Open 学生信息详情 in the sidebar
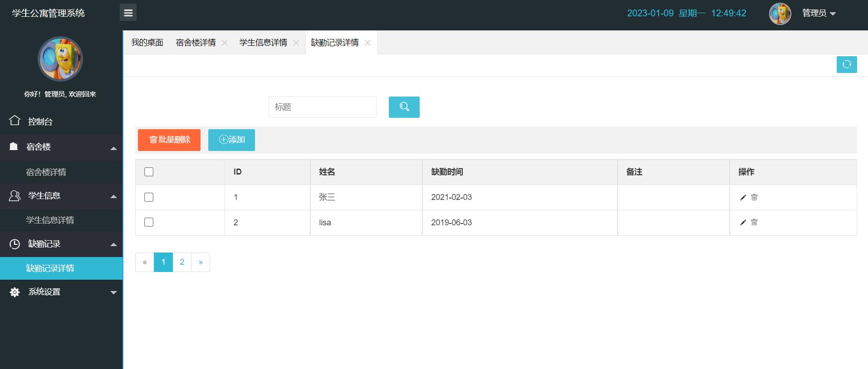The image size is (868, 369). 61,220
